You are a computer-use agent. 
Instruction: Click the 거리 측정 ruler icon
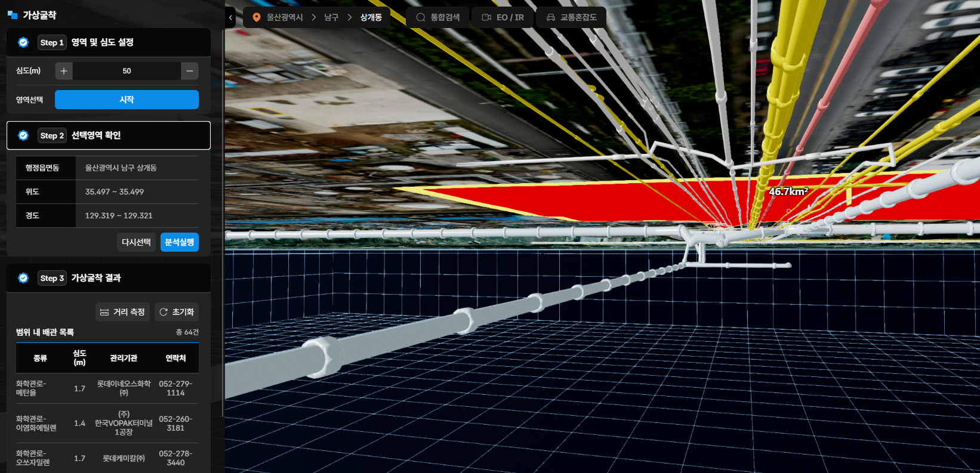[x=104, y=312]
